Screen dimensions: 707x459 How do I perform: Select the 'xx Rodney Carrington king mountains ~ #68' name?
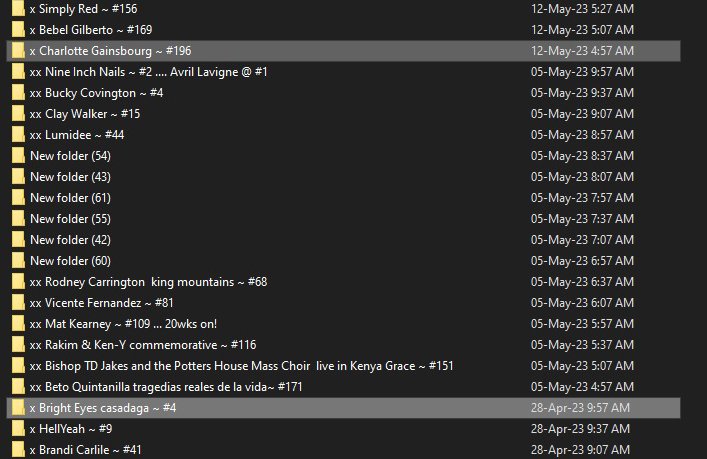(148, 282)
